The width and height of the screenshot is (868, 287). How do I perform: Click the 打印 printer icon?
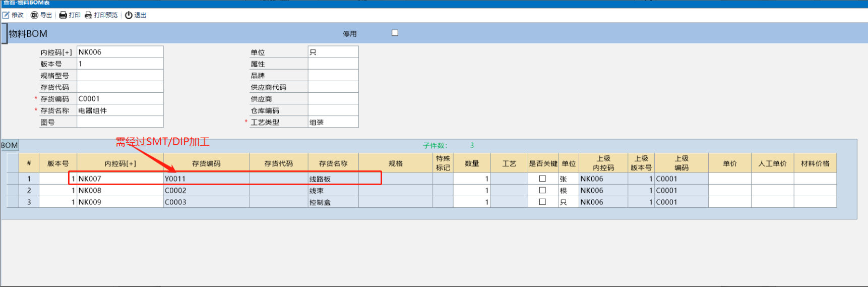coord(63,15)
